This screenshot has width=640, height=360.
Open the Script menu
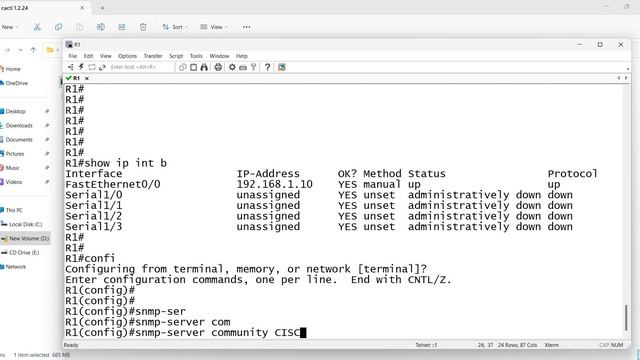coord(176,56)
